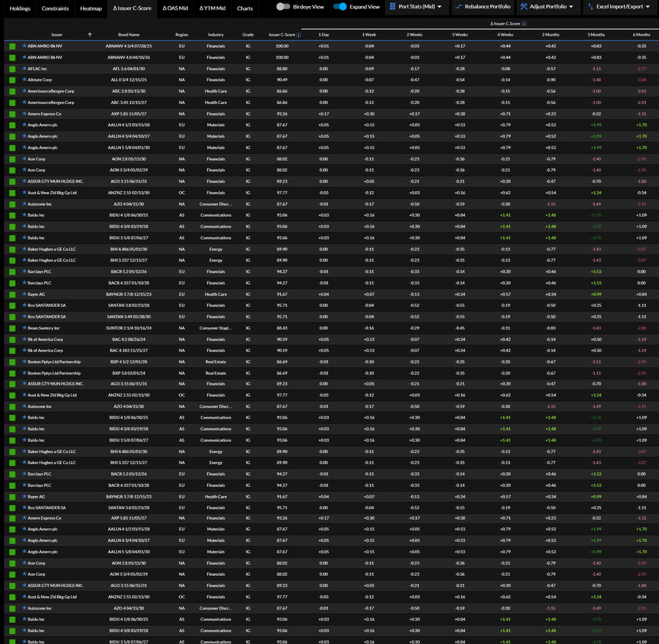Click the star beside Beam Suntory Inc
This screenshot has width=659, height=644.
(x=25, y=328)
